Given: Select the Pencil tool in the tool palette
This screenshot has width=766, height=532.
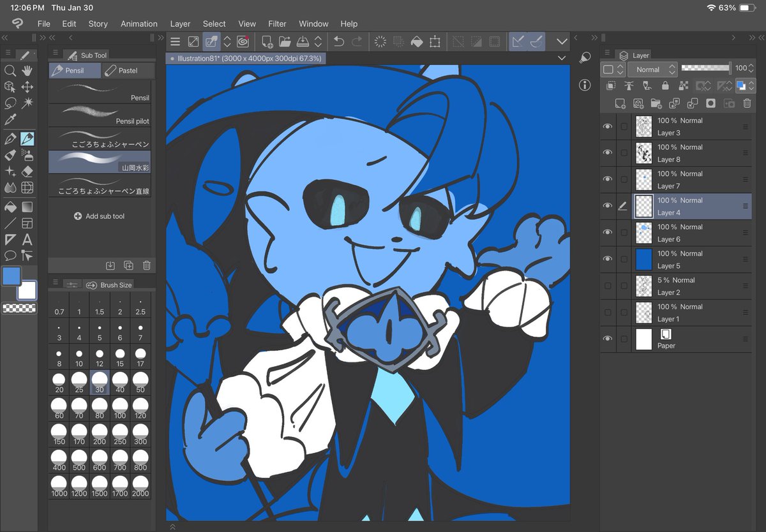Looking at the screenshot, I should [x=27, y=138].
